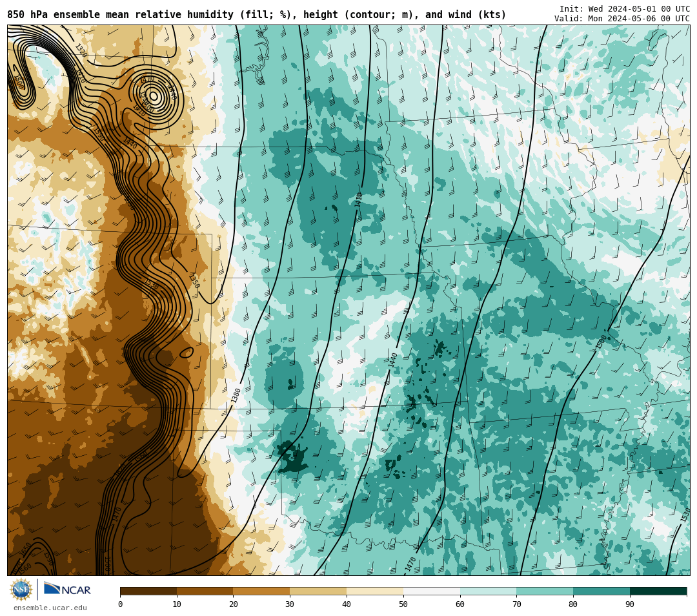Click the colorbar tick label 50
697x616 pixels.
click(x=403, y=604)
